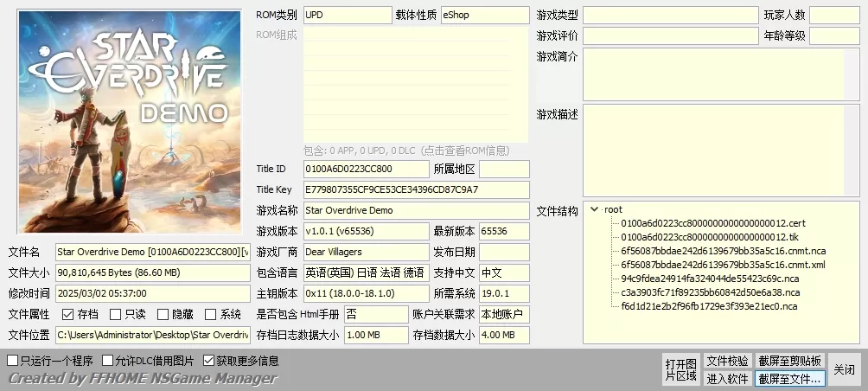Collapse the root node in file structure
This screenshot has height=391, width=868.
click(x=594, y=209)
